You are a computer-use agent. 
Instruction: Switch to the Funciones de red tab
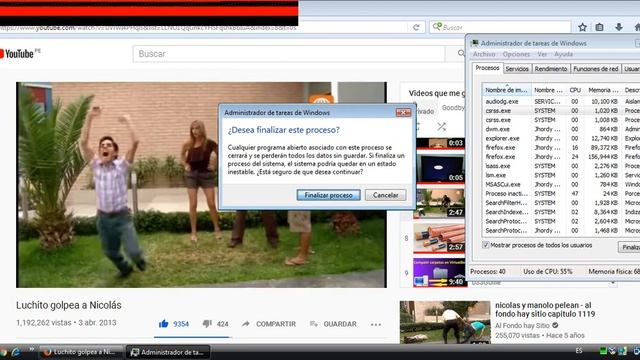point(596,69)
